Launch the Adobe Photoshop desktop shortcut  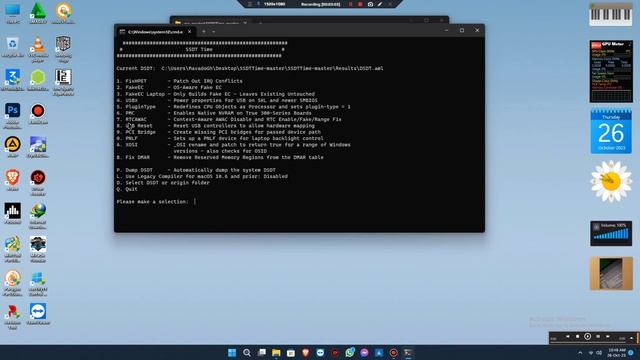[x=12, y=115]
